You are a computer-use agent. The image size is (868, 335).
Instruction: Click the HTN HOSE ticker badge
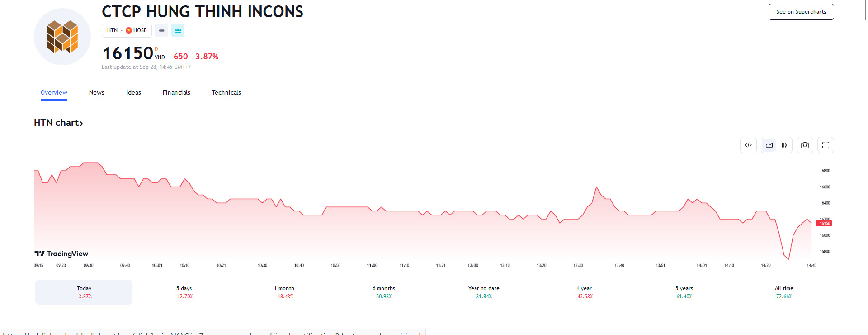click(x=127, y=30)
